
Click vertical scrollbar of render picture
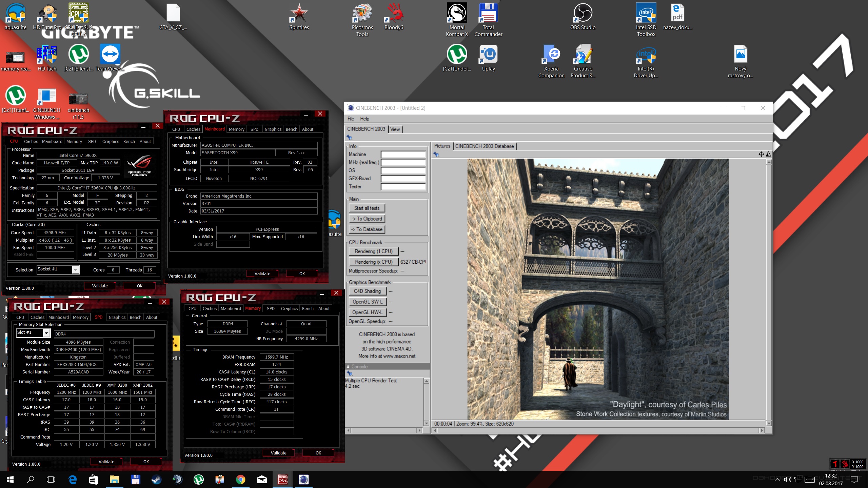click(x=769, y=292)
